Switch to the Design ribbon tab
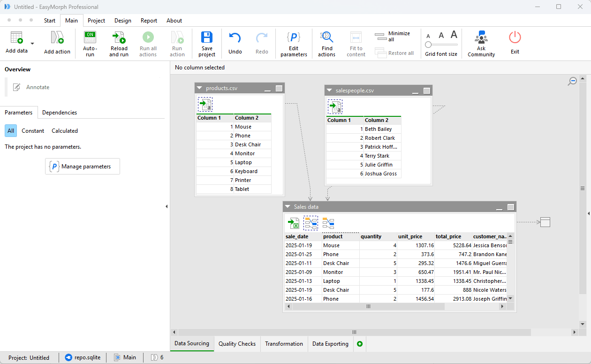 click(x=123, y=21)
